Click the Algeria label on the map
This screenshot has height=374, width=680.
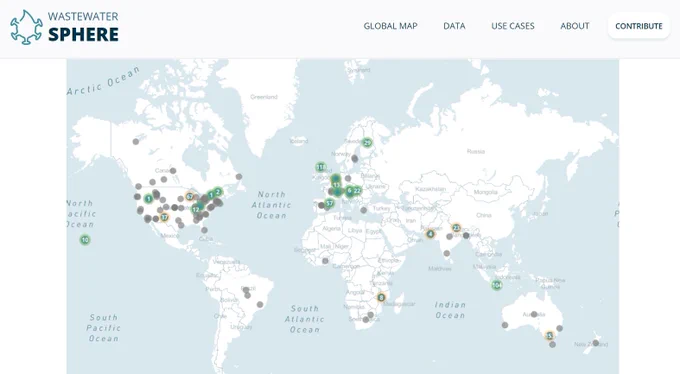click(331, 228)
